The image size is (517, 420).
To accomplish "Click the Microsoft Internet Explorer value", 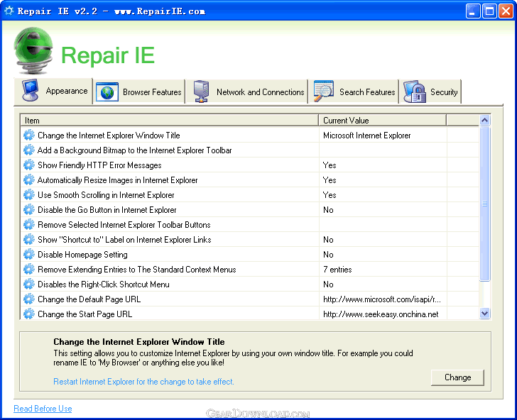I will point(366,135).
